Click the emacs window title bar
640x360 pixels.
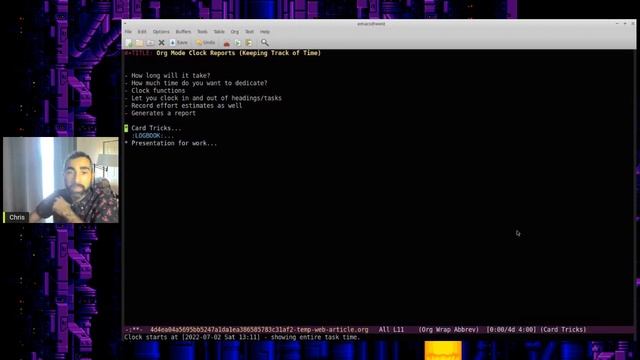pos(379,24)
